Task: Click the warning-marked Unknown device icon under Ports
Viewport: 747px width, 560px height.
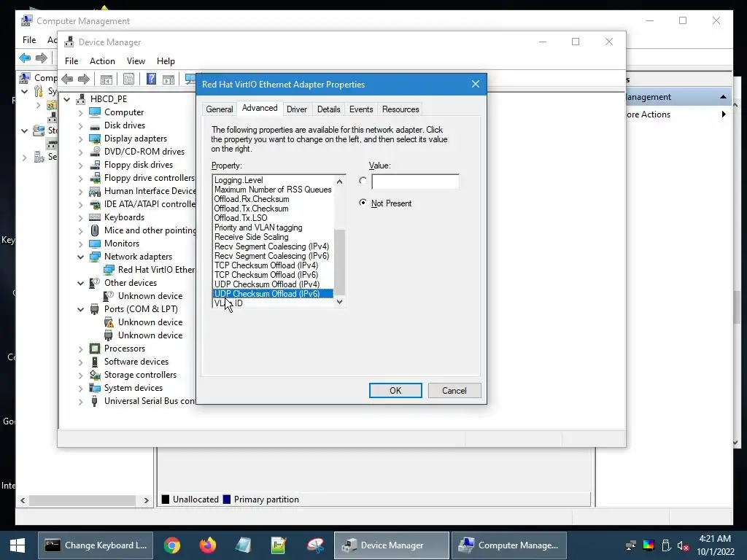Action: tap(109, 322)
